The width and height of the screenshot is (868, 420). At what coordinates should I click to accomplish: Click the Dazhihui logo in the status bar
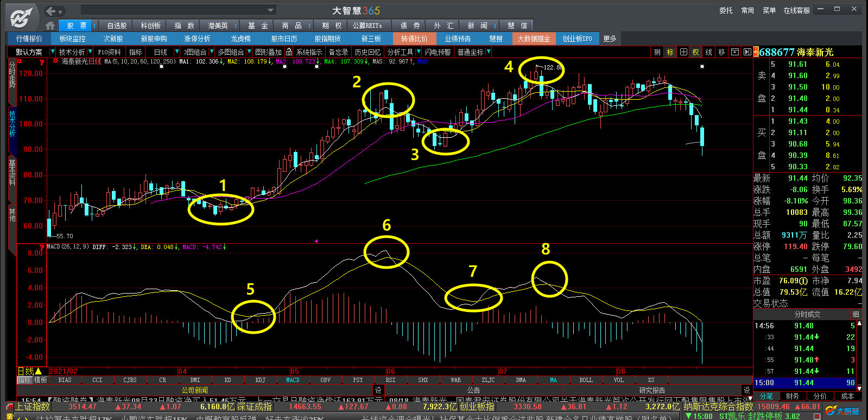click(843, 411)
